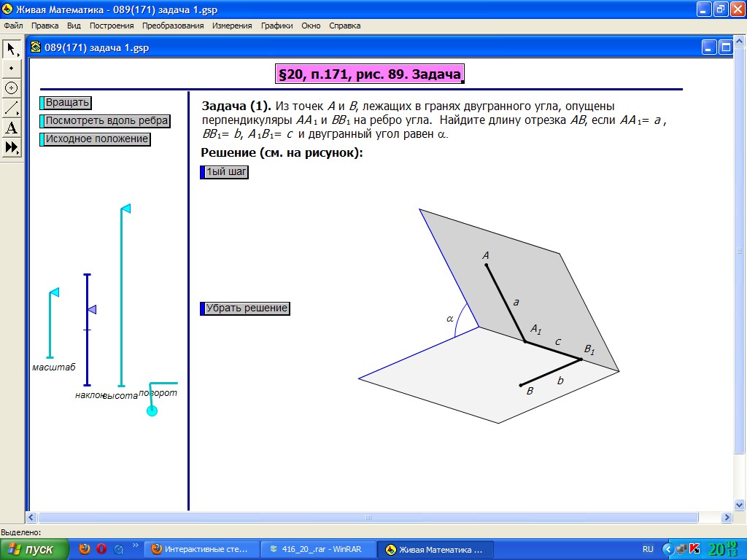Click the Opera quick launch icon
The image size is (747, 560).
click(101, 549)
